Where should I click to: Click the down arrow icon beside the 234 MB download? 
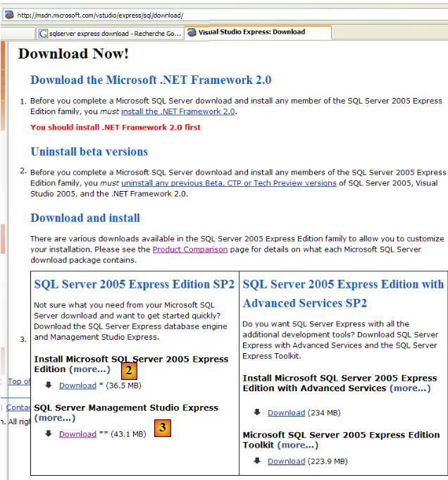pos(257,412)
